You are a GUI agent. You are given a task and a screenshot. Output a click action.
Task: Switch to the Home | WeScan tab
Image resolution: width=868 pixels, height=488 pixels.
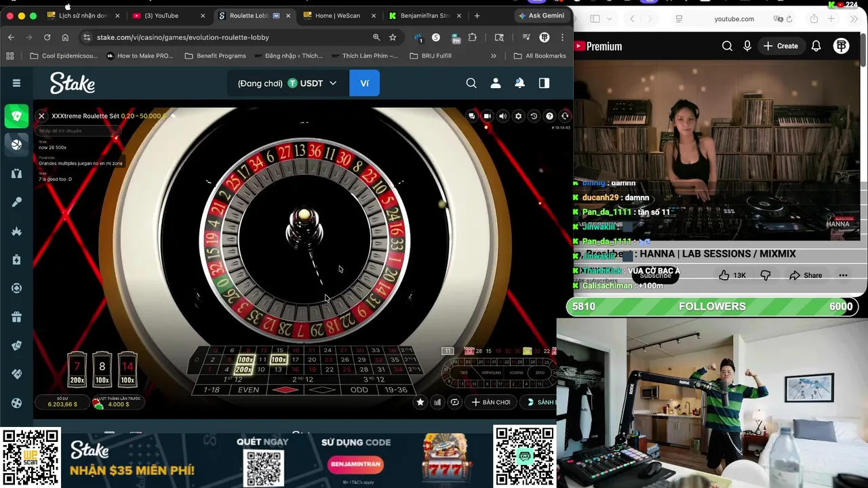[x=337, y=16]
